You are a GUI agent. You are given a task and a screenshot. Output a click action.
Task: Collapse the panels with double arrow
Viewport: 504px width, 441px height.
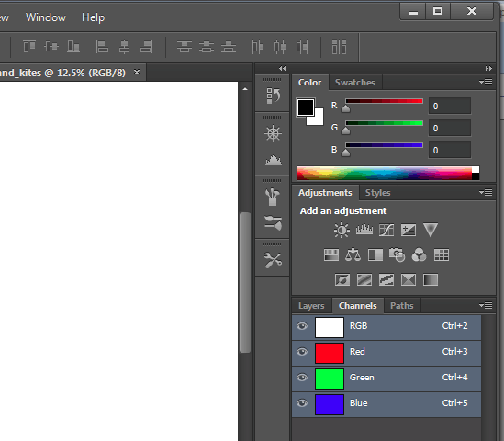click(488, 68)
